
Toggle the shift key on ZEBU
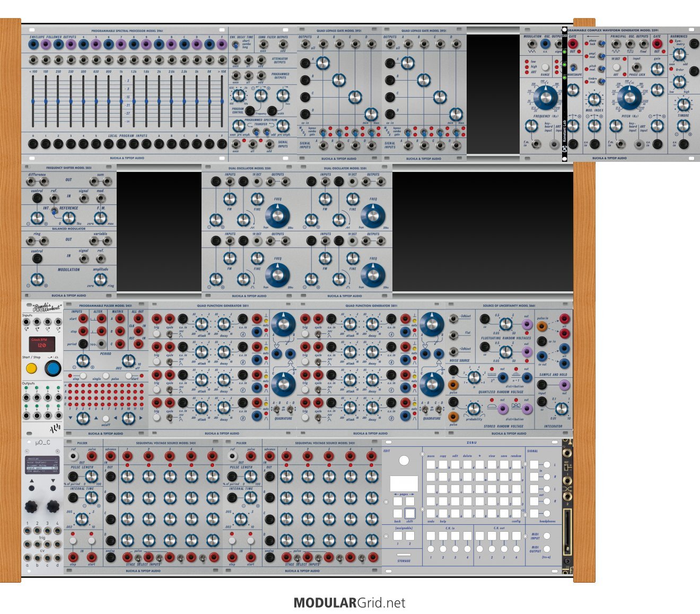pyautogui.click(x=410, y=514)
